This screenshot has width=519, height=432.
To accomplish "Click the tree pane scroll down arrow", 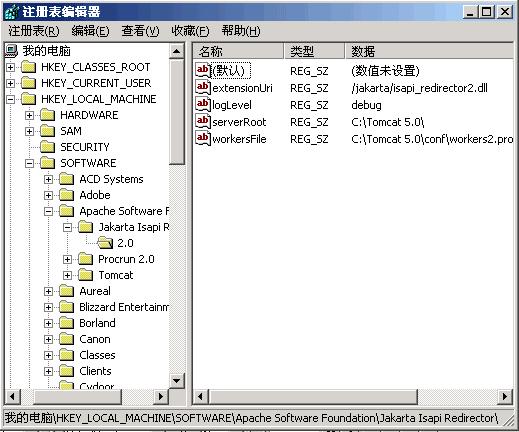I will point(177,380).
